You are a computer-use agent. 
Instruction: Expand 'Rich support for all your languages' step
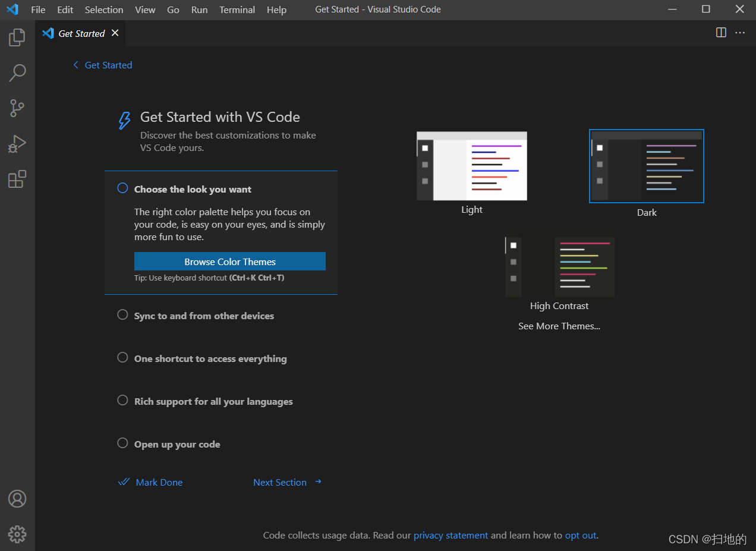(x=213, y=401)
